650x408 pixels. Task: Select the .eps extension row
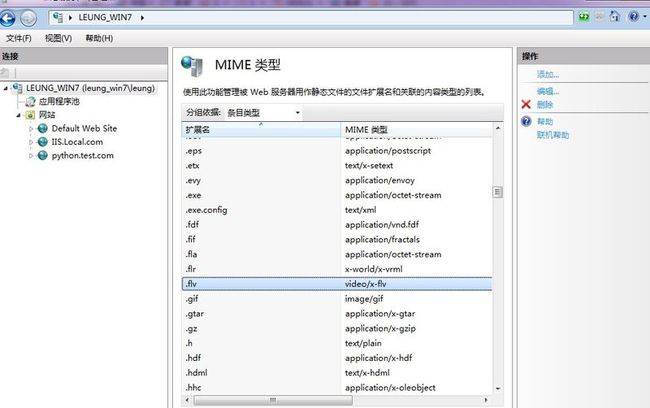[x=337, y=151]
